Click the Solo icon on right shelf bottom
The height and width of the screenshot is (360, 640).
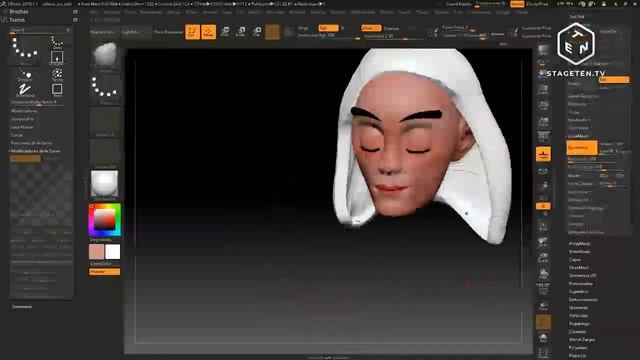point(543,338)
